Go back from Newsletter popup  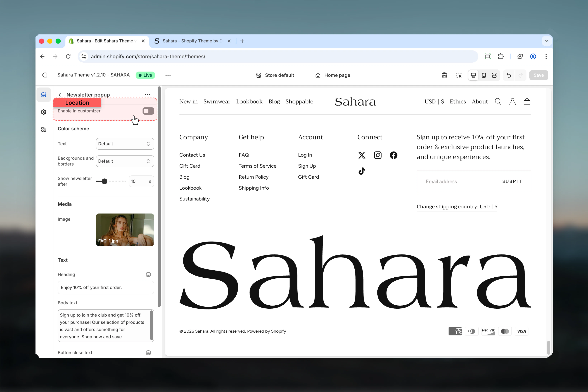[x=60, y=95]
